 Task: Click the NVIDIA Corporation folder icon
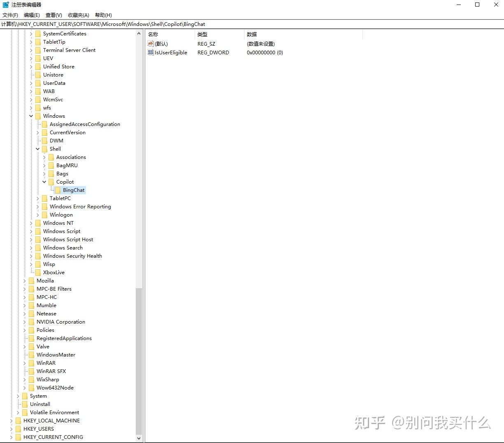point(31,322)
